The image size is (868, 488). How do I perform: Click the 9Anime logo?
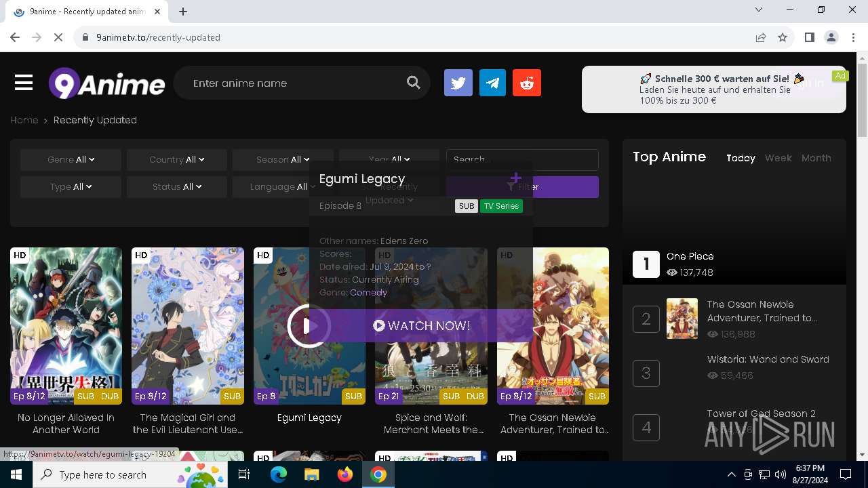[x=106, y=83]
